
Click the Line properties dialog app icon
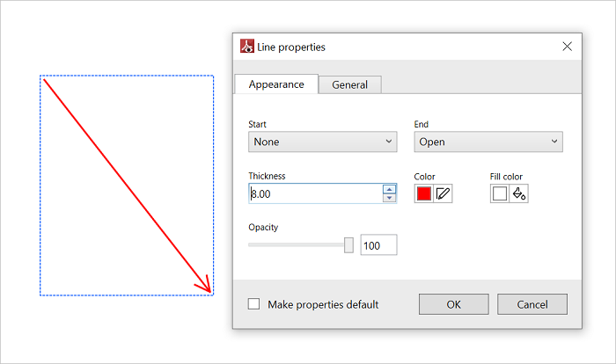click(247, 47)
